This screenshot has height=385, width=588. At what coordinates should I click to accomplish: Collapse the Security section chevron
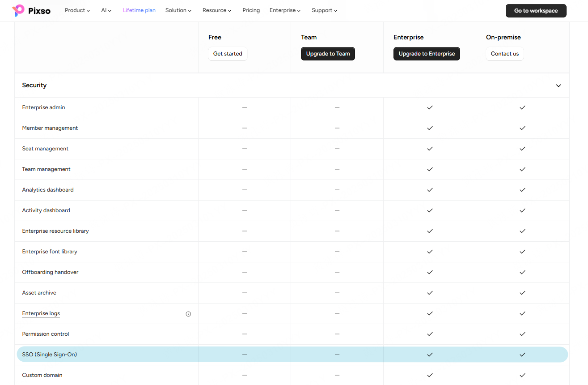point(558,86)
